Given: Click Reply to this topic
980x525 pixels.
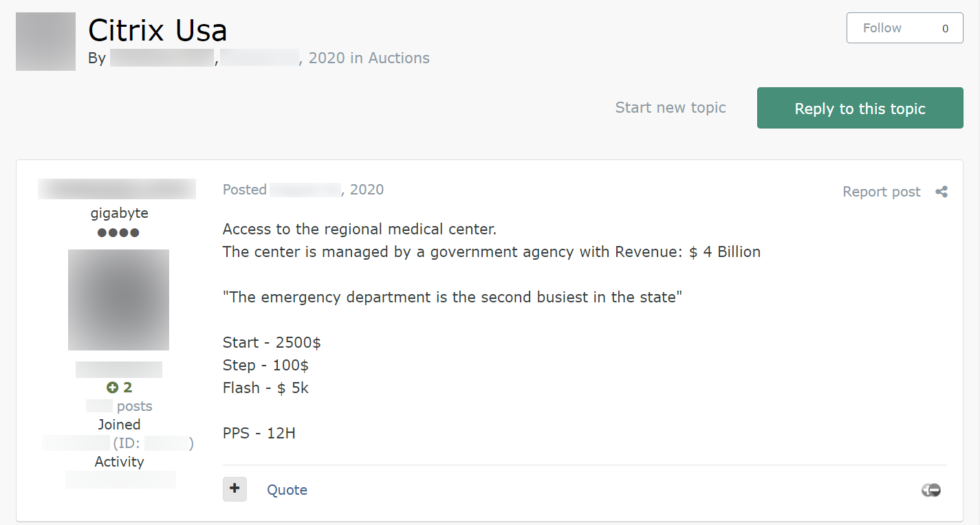Looking at the screenshot, I should [x=860, y=109].
